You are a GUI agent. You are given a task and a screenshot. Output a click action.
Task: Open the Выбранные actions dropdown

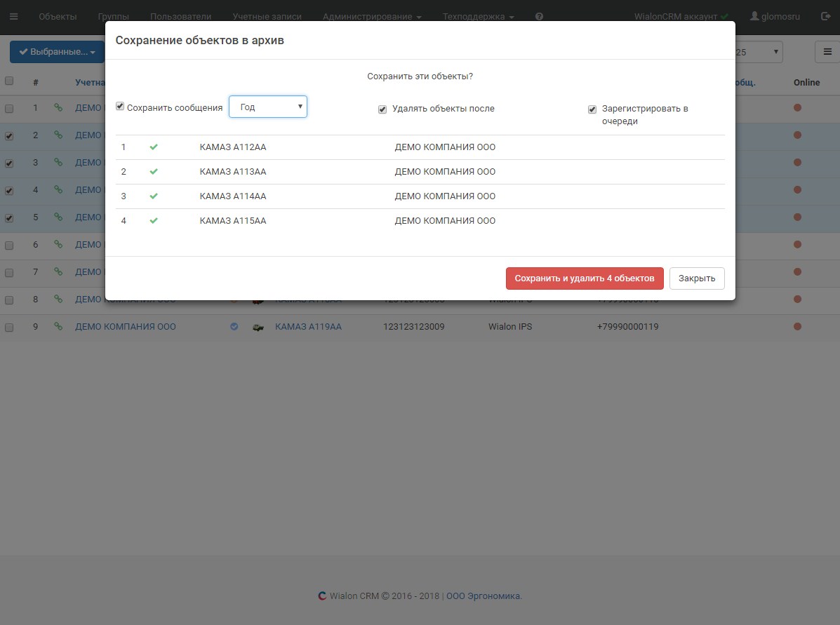click(57, 52)
